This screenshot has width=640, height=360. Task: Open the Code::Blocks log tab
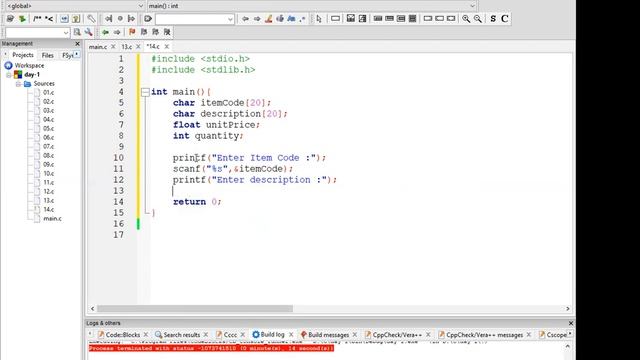[122, 335]
